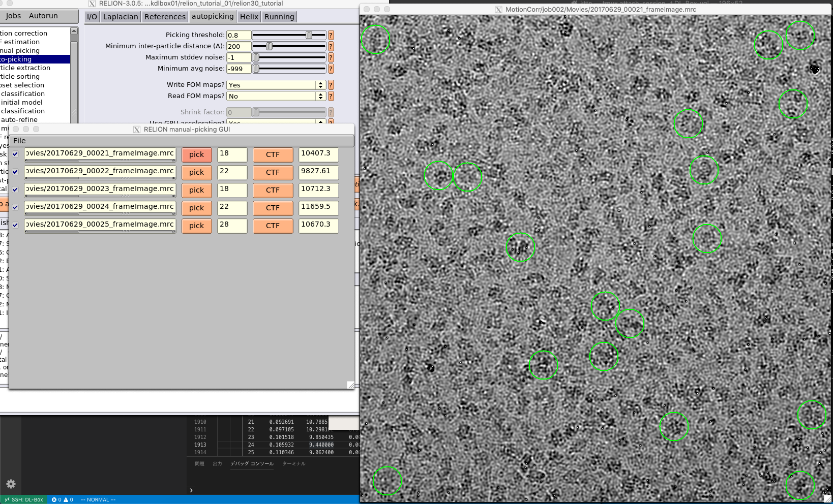The height and width of the screenshot is (504, 833).
Task: Open the Autorun menu in RELION
Action: click(x=43, y=16)
